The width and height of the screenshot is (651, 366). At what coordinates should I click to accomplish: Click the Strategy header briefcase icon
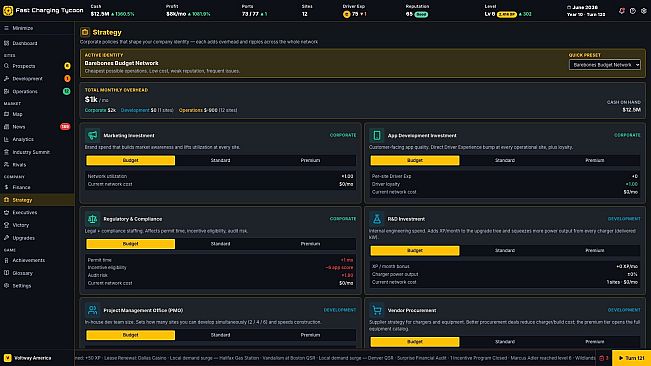coord(85,32)
